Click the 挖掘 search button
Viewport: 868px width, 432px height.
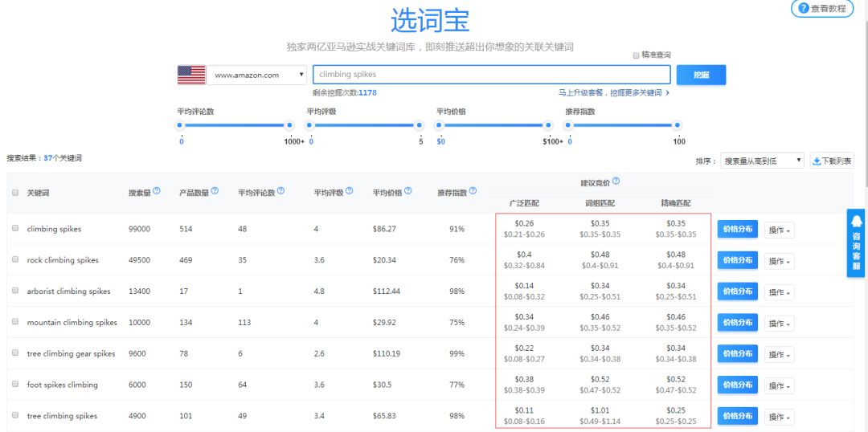point(701,75)
